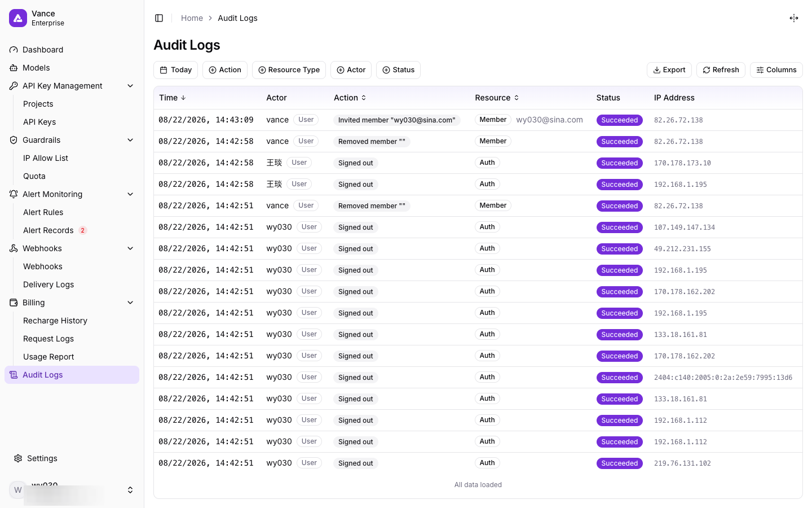Add a Status filter

coord(398,70)
